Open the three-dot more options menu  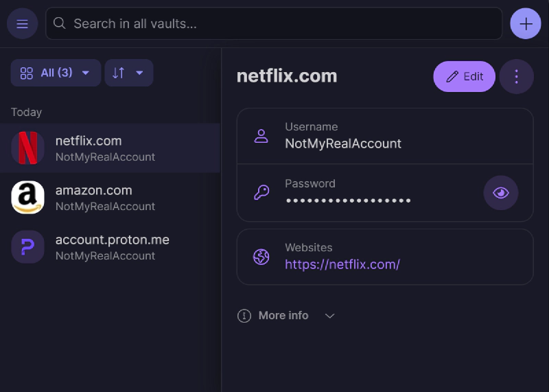point(517,76)
